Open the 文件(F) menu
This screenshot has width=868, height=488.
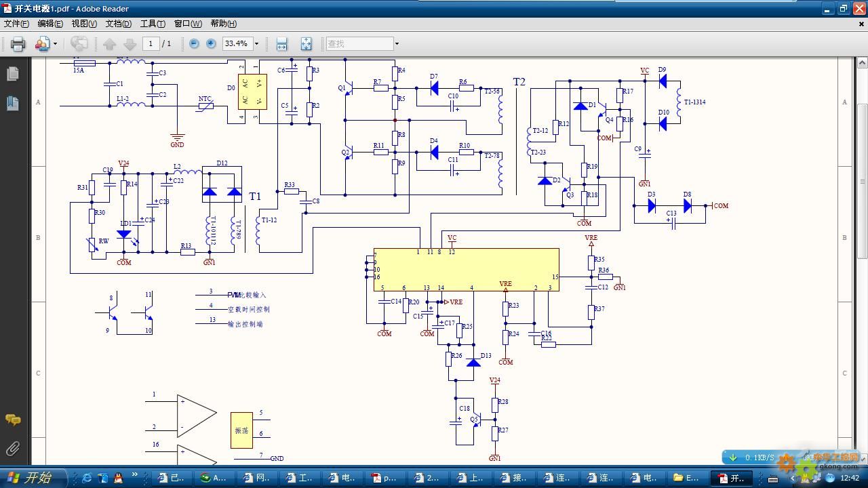tap(16, 24)
